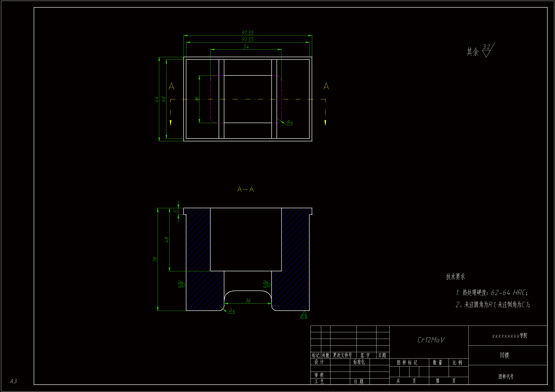Click the R4 label in section view
This screenshot has height=392, width=555.
(x=232, y=311)
